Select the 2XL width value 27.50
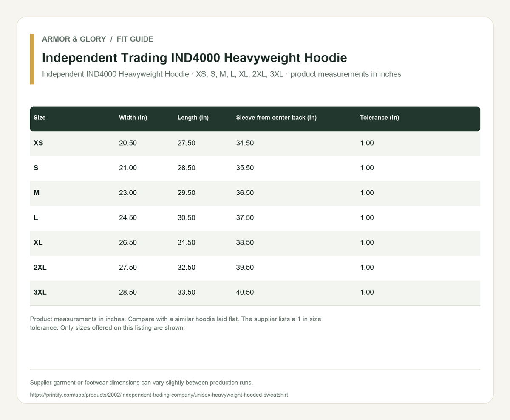 (128, 267)
